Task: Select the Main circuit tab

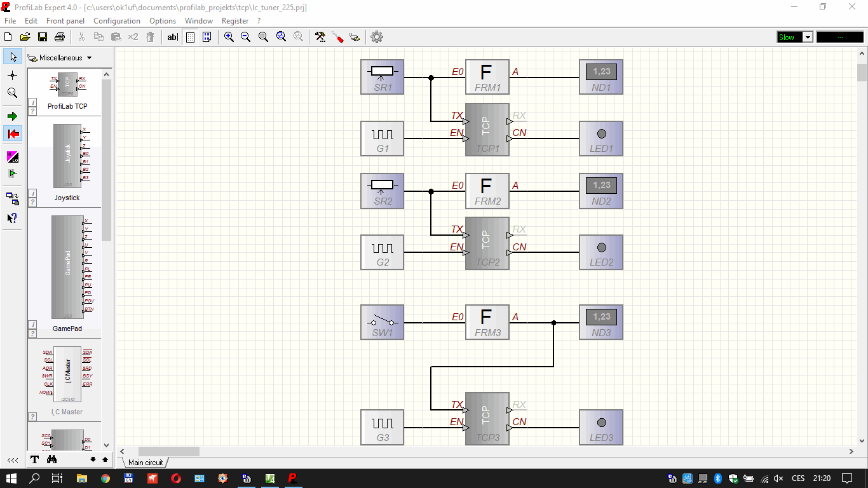Action: pos(146,463)
